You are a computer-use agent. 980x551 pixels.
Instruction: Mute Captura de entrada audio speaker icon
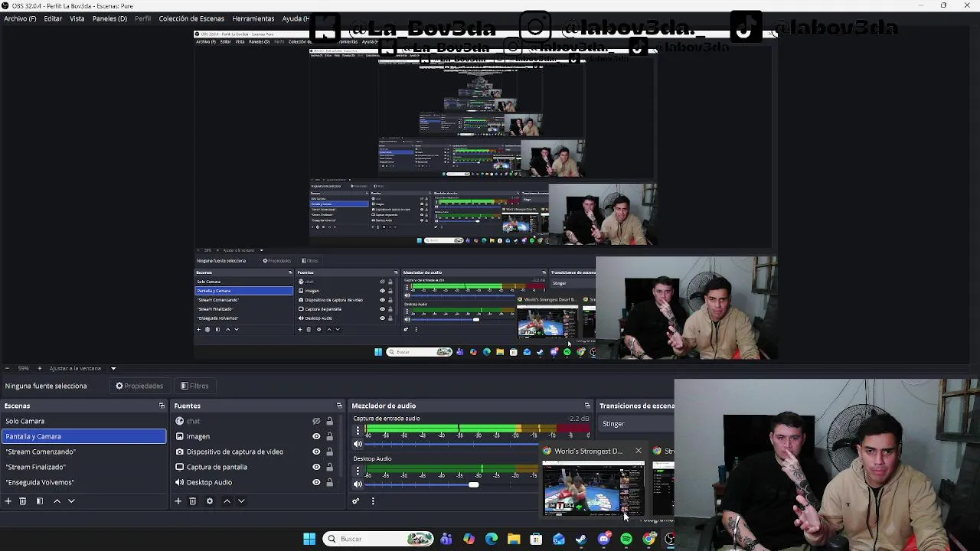[358, 444]
